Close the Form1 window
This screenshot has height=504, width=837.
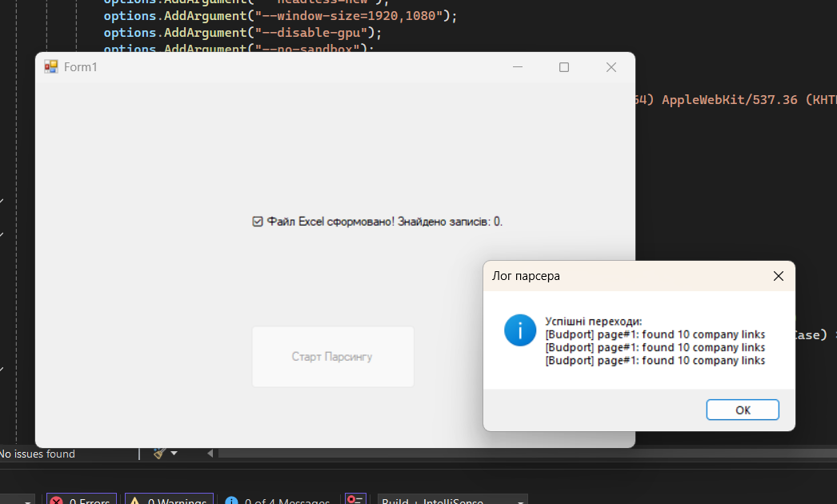coord(611,67)
